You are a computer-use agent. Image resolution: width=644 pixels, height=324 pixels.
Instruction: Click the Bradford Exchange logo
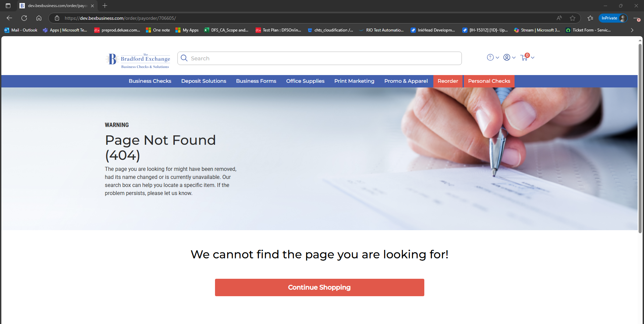[138, 60]
